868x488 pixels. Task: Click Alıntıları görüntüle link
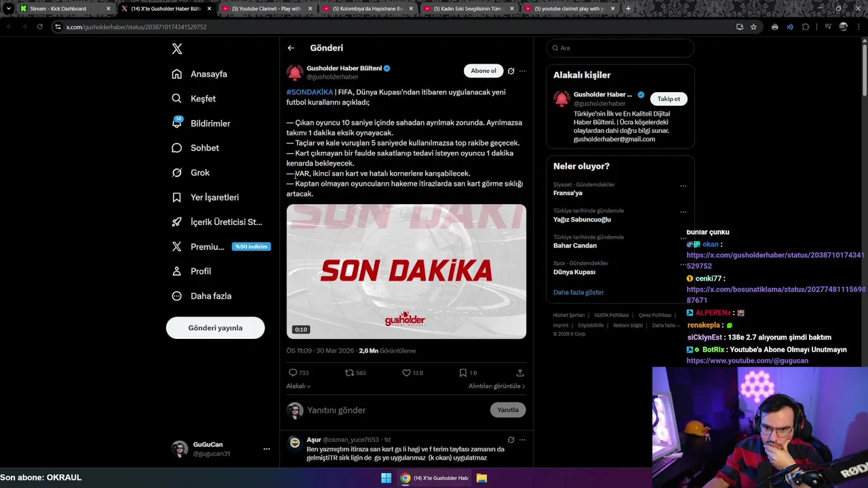[496, 386]
